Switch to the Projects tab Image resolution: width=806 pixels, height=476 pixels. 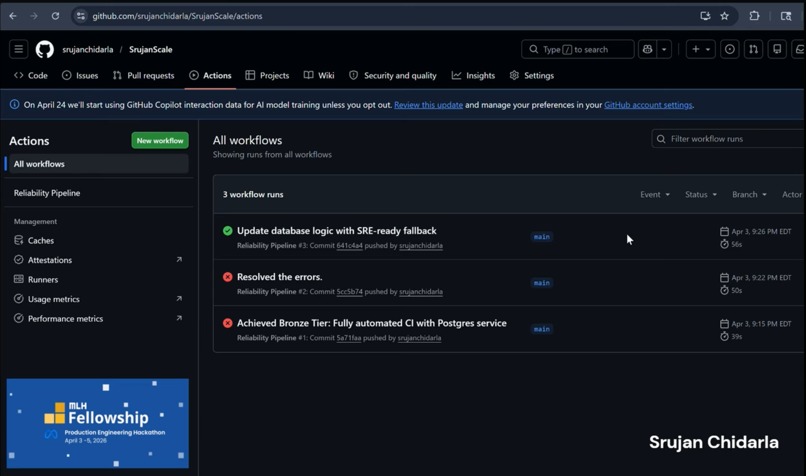[x=267, y=76]
